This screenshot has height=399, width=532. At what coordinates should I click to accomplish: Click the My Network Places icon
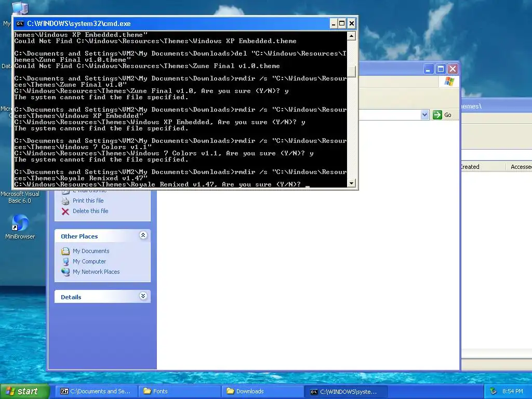tap(65, 272)
